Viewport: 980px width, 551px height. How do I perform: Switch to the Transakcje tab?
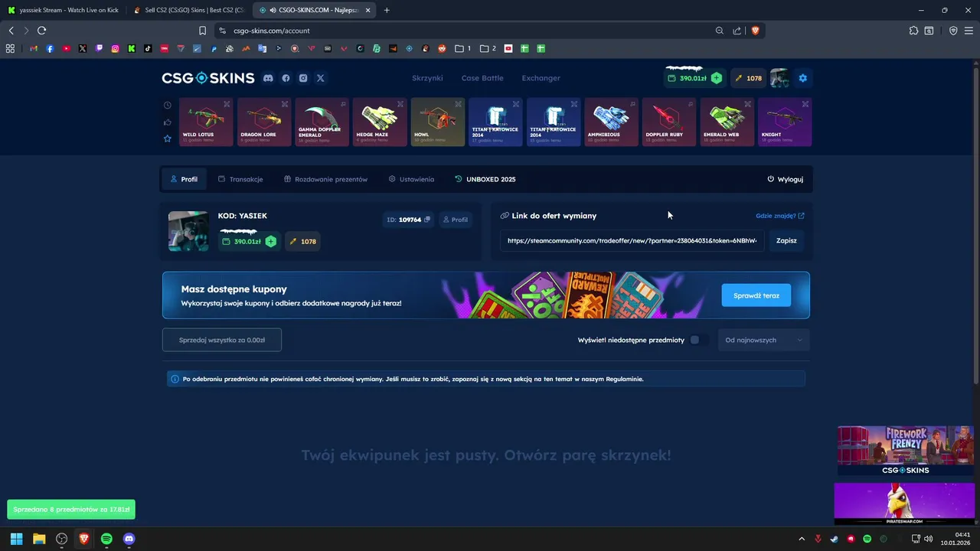pos(240,179)
